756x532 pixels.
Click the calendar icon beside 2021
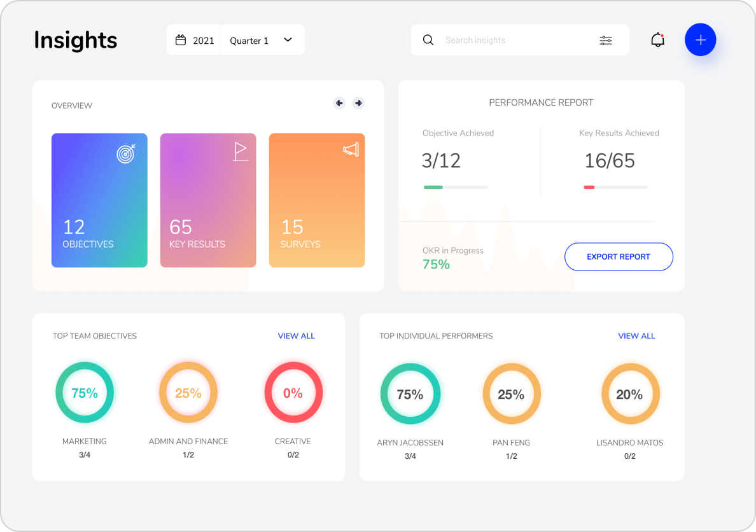(181, 40)
